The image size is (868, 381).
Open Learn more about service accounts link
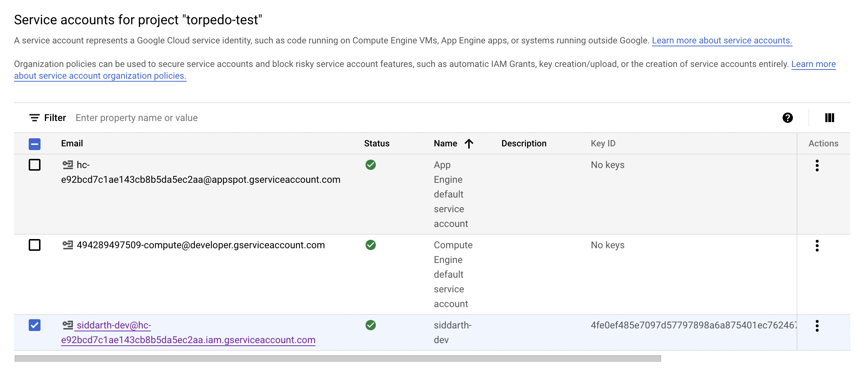click(x=721, y=40)
